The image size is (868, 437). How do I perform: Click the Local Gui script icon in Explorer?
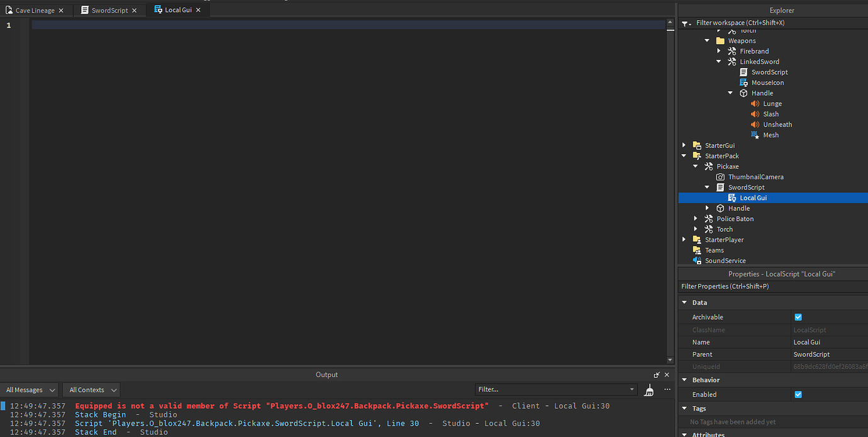[x=732, y=198]
